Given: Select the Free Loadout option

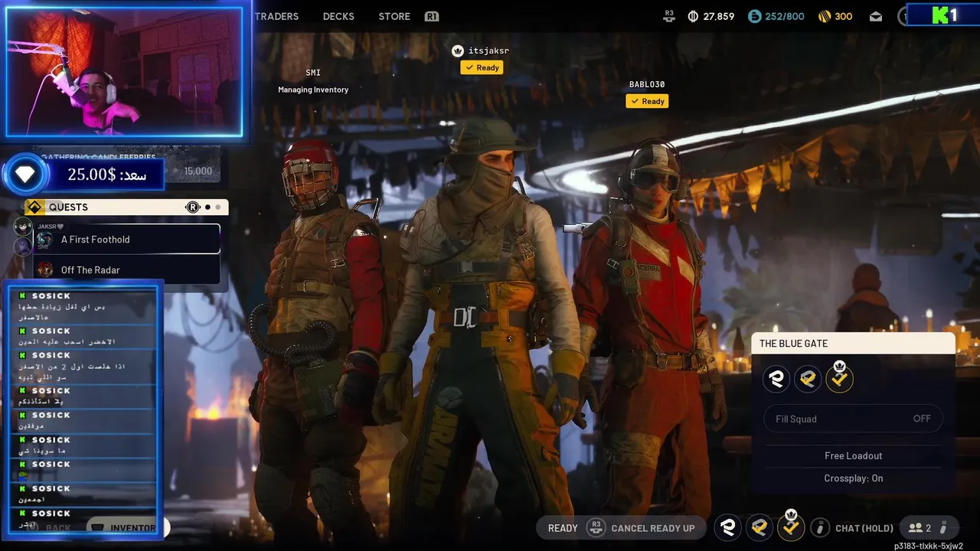Looking at the screenshot, I should coord(854,455).
